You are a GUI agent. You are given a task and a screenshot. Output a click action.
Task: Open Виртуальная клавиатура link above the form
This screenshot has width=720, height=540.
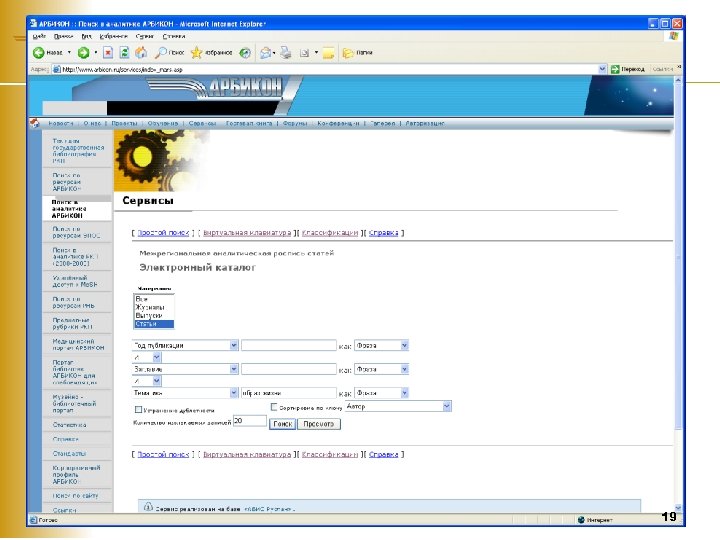[x=247, y=233]
